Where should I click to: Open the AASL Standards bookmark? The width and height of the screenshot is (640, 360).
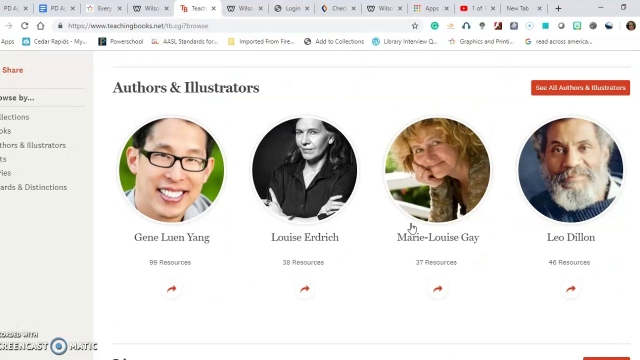click(x=185, y=42)
